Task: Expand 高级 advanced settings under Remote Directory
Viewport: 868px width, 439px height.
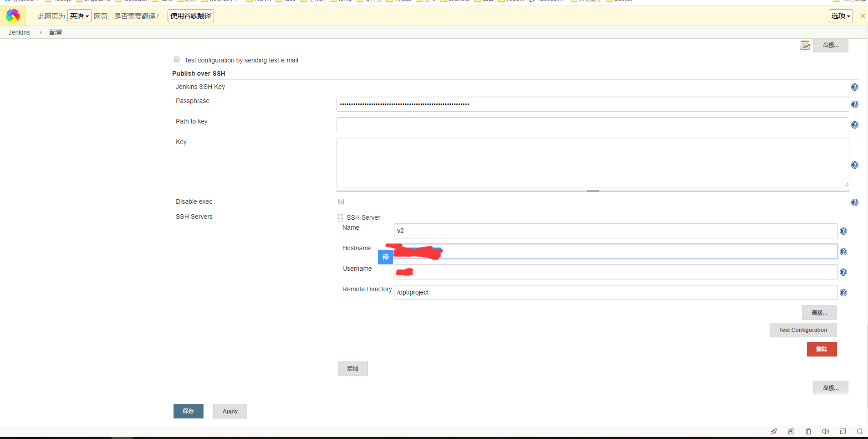Action: point(819,313)
